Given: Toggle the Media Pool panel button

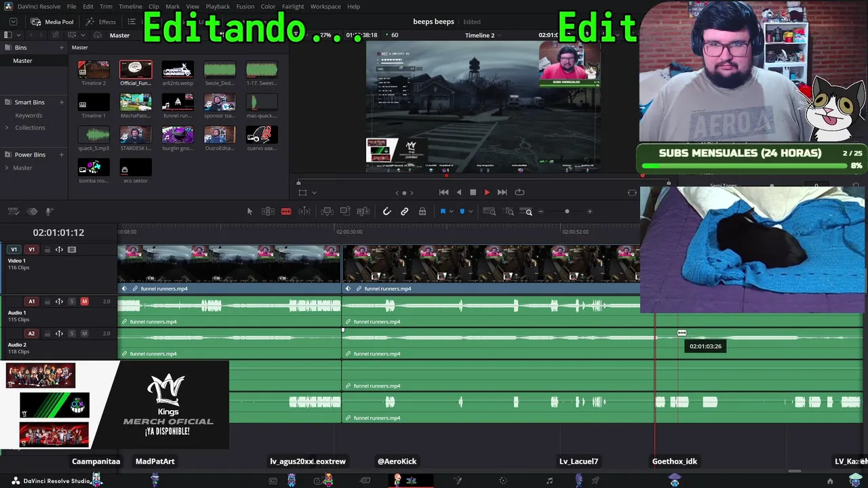Looking at the screenshot, I should pos(53,22).
